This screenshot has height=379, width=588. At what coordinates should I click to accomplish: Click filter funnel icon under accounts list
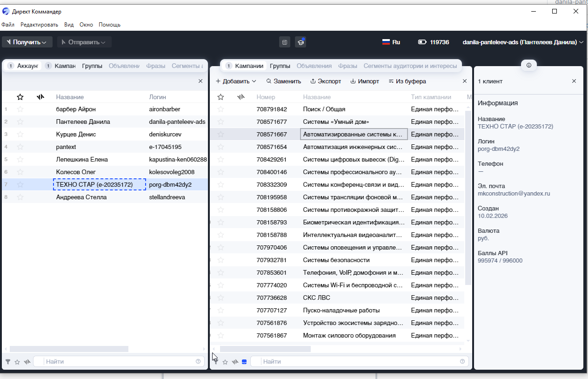pyautogui.click(x=8, y=362)
